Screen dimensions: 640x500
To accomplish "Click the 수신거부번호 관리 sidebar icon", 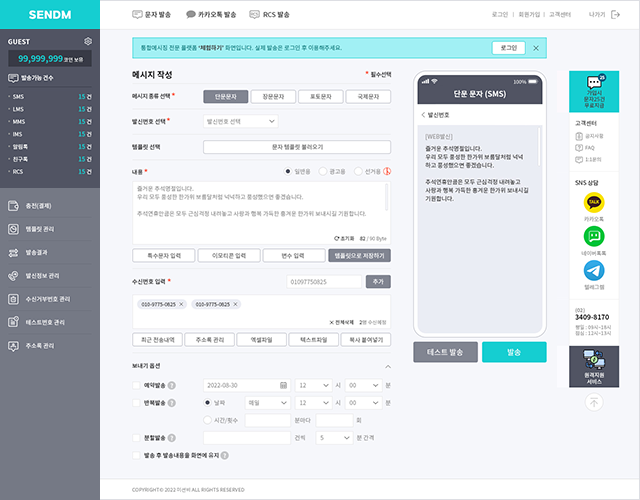I will pyautogui.click(x=13, y=299).
